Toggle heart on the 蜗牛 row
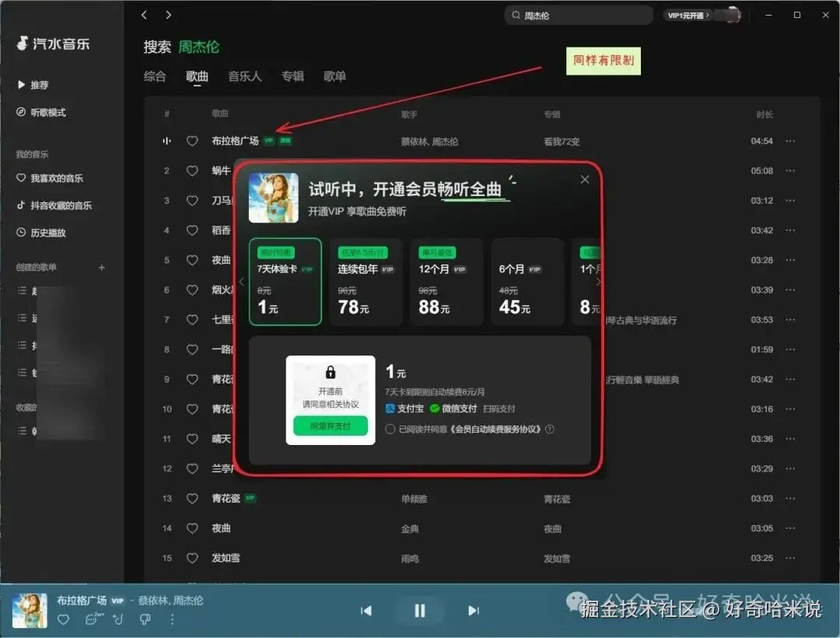 point(192,171)
